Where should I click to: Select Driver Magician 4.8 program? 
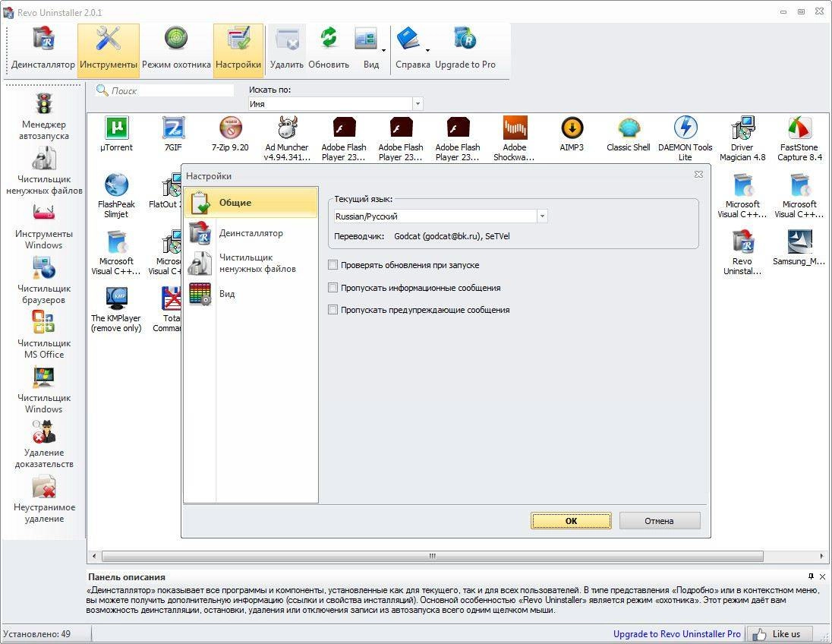[742, 138]
